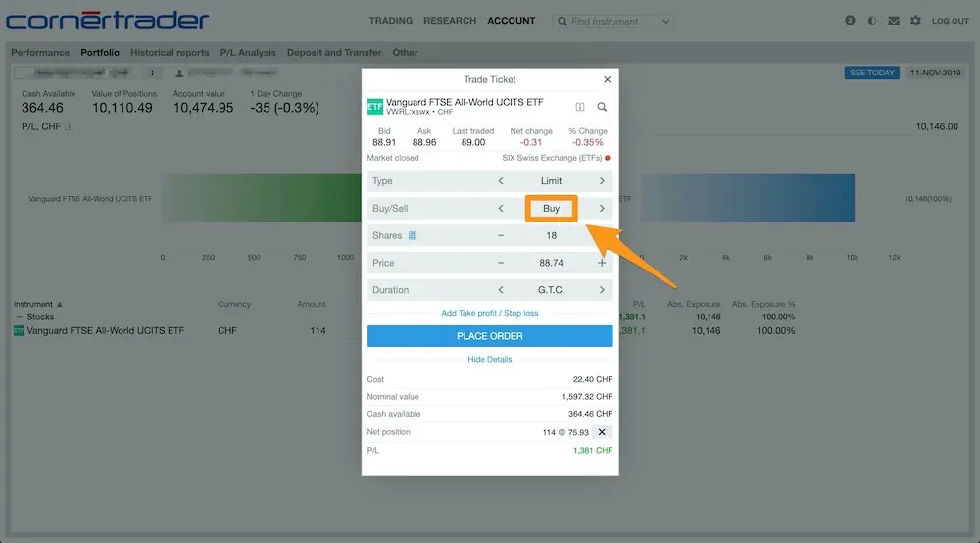Open the Other tab

pyautogui.click(x=405, y=53)
